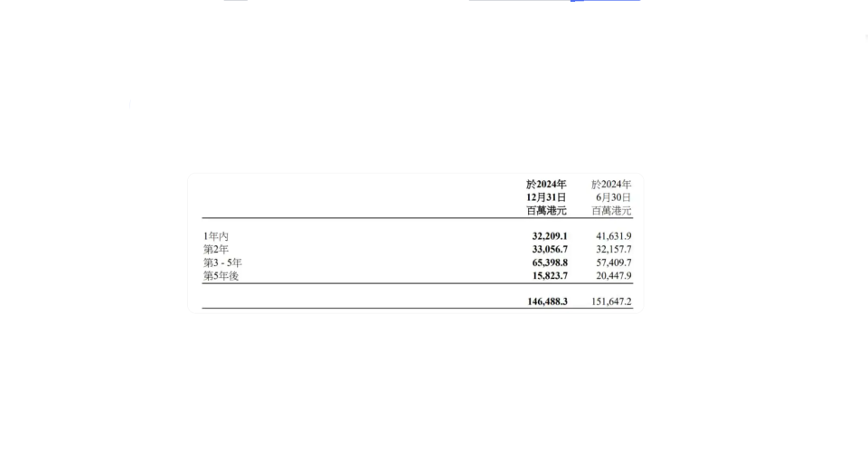Image resolution: width=868 pixels, height=458 pixels.
Task: Click the bold value 15,823.7
Action: [x=550, y=275]
